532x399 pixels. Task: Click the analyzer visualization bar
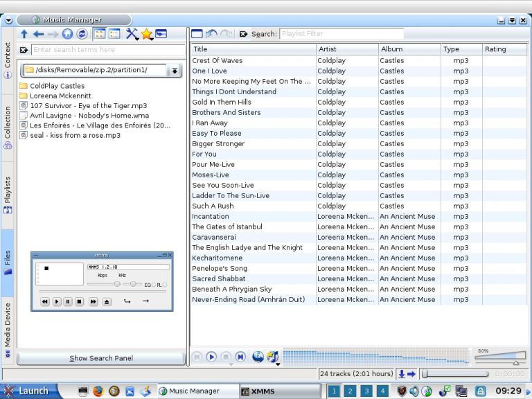pos(376,357)
